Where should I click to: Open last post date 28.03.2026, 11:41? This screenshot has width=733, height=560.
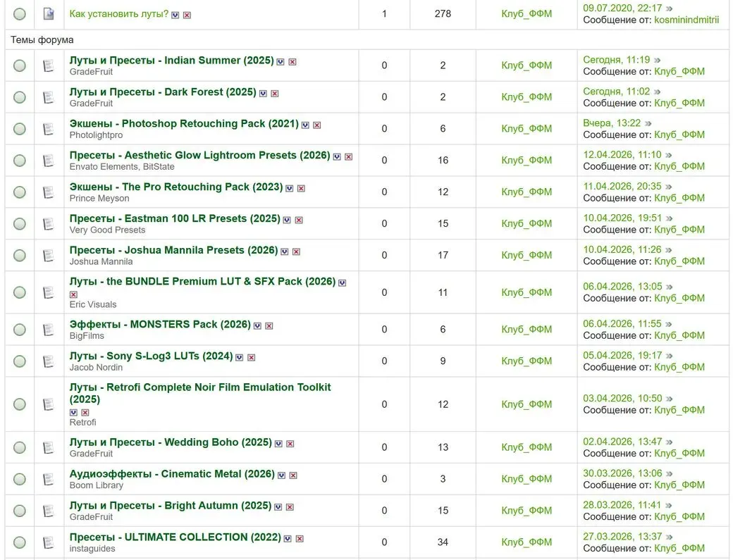tap(622, 505)
